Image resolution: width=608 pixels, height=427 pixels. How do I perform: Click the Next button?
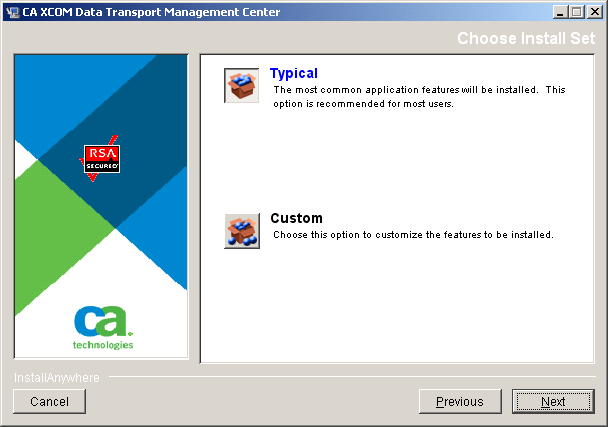click(553, 401)
